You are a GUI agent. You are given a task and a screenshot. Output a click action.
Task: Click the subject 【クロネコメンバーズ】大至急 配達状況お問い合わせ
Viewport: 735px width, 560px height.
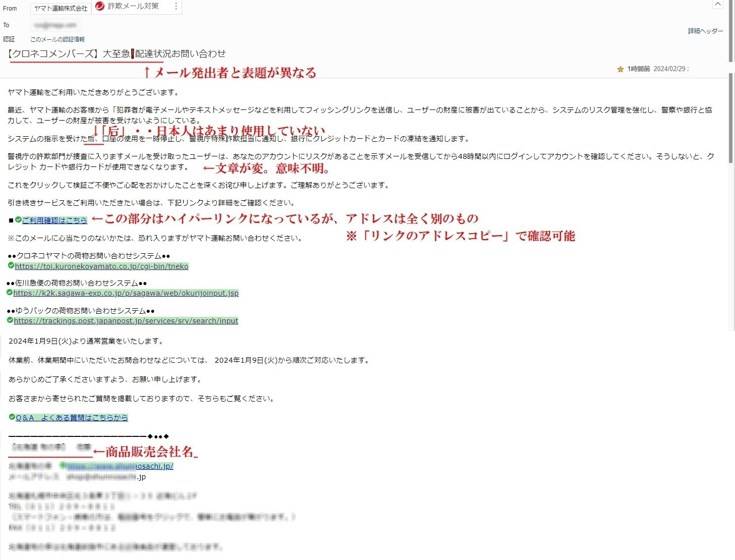[x=117, y=53]
